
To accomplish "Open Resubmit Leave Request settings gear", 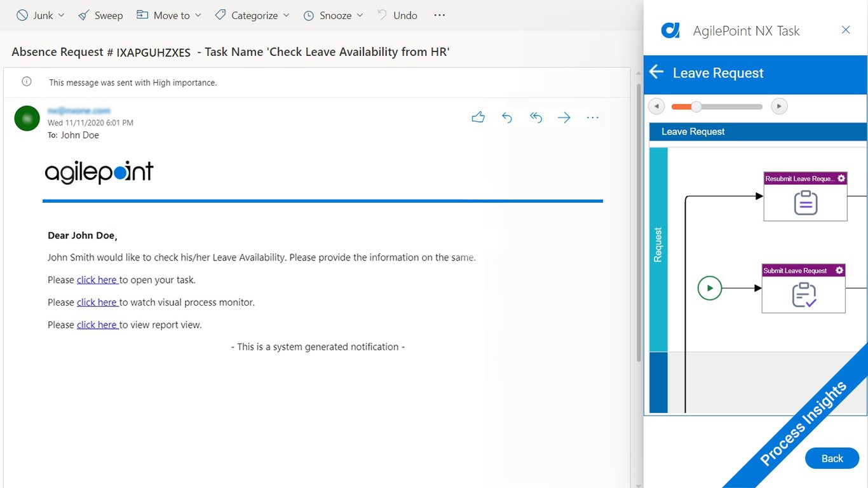I will point(841,179).
